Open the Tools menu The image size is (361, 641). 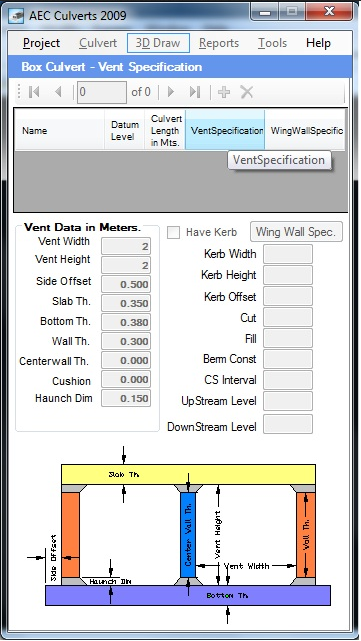pyautogui.click(x=272, y=43)
